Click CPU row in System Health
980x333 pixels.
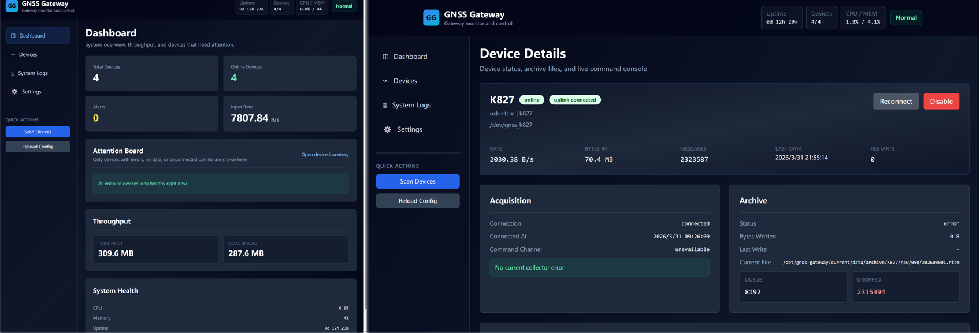221,308
